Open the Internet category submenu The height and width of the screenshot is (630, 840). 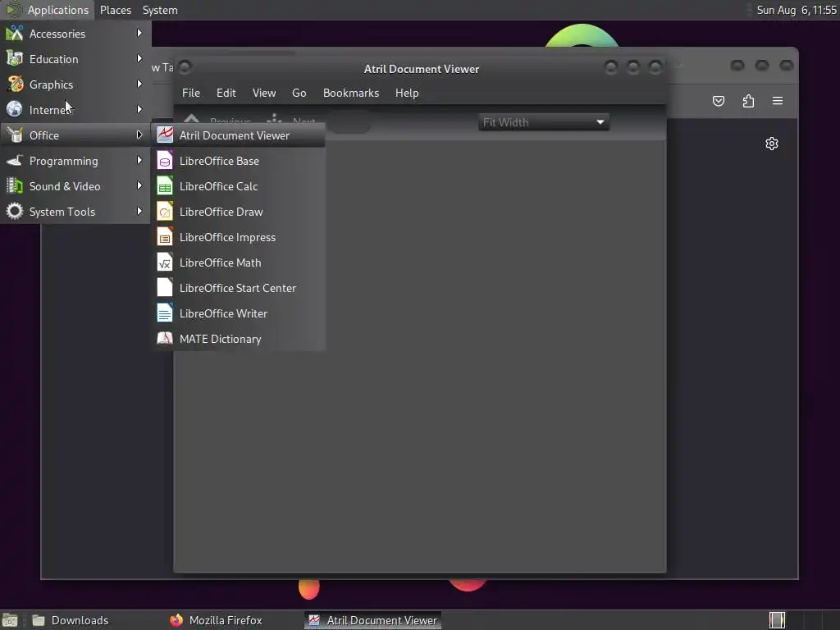click(x=75, y=110)
